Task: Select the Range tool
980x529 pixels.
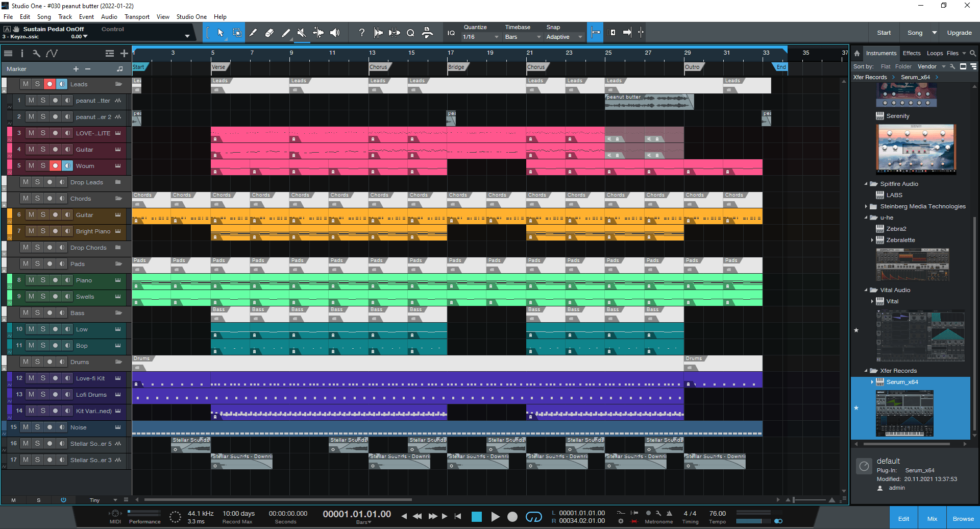Action: pyautogui.click(x=237, y=33)
